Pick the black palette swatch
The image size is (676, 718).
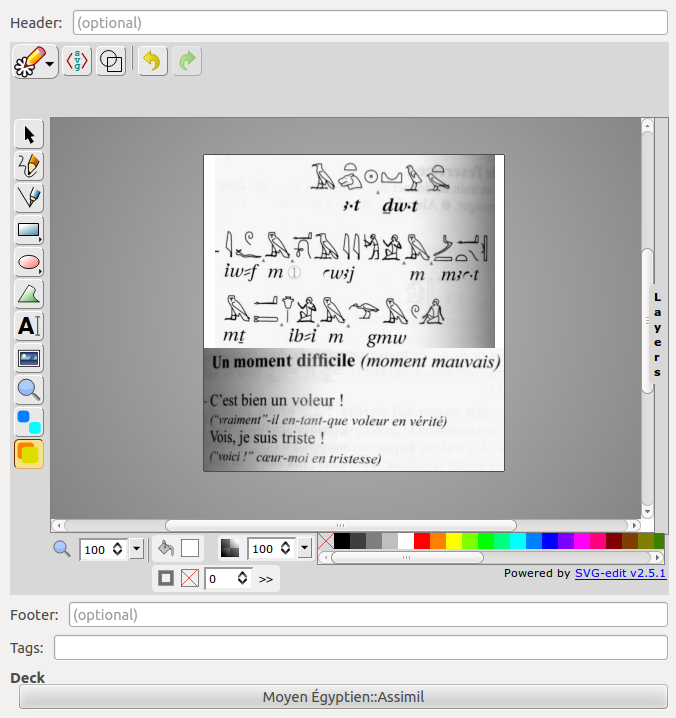pos(342,541)
